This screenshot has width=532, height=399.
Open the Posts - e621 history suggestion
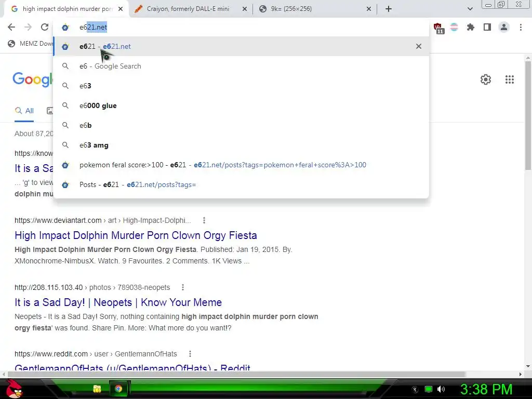241,184
